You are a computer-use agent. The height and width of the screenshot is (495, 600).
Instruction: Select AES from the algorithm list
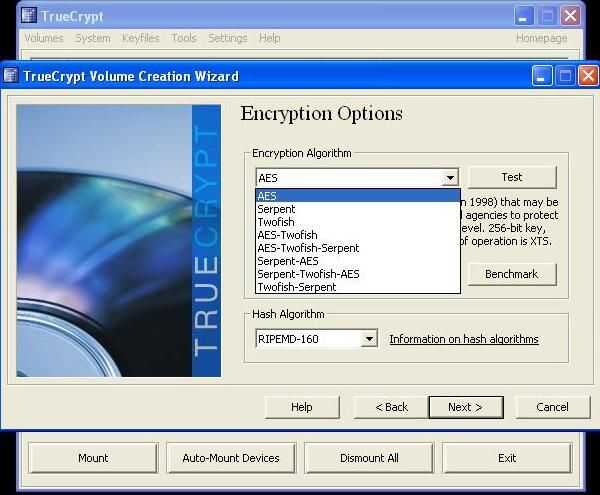(x=357, y=196)
